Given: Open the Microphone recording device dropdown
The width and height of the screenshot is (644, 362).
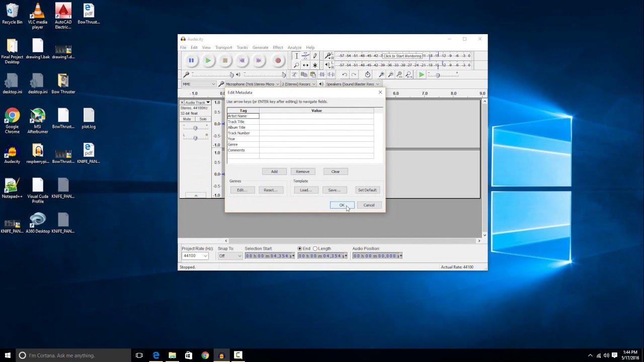Looking at the screenshot, I should tap(252, 84).
